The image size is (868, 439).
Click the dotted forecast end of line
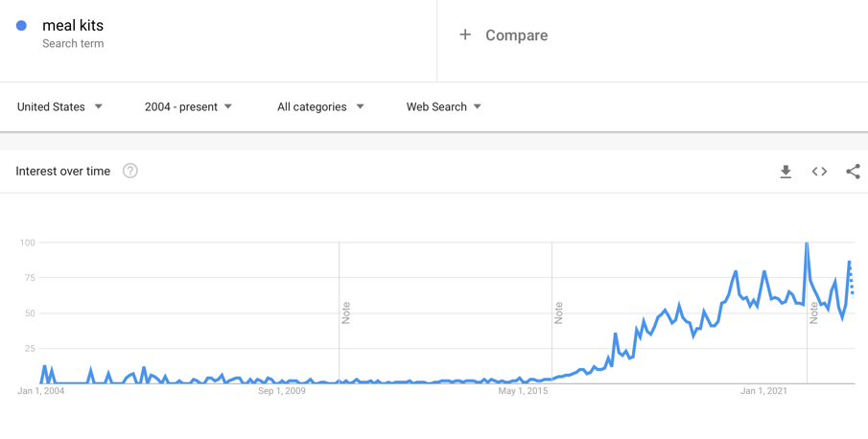(852, 280)
